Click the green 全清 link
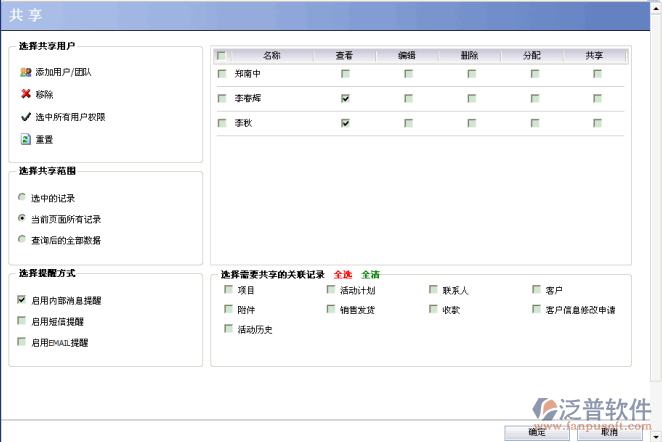Viewport: 662px width, 442px height. [x=370, y=274]
